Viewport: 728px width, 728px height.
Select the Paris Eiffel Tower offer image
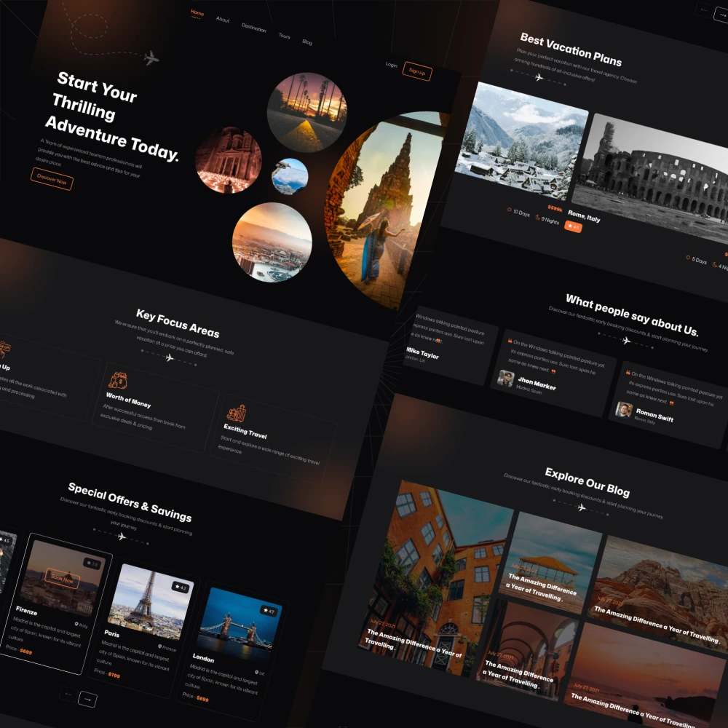151,601
